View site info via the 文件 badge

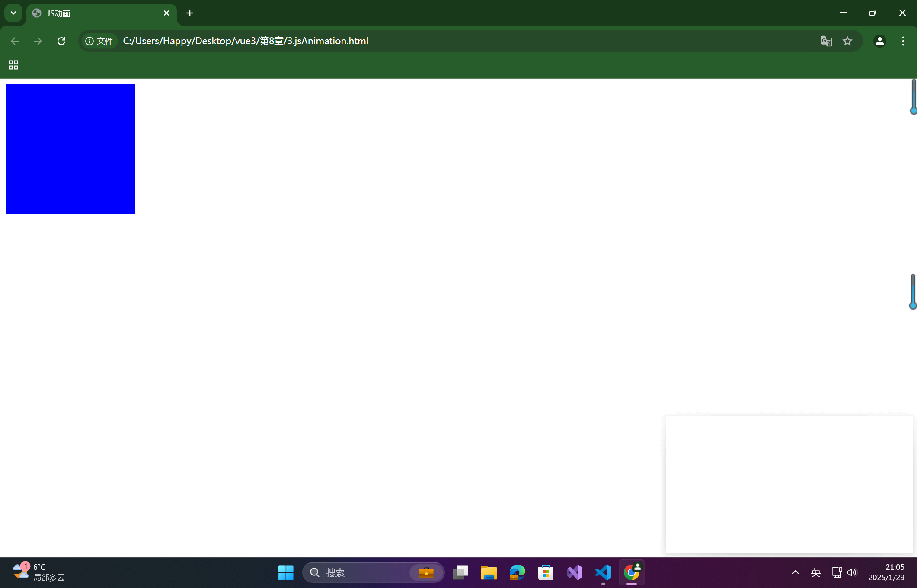(99, 41)
